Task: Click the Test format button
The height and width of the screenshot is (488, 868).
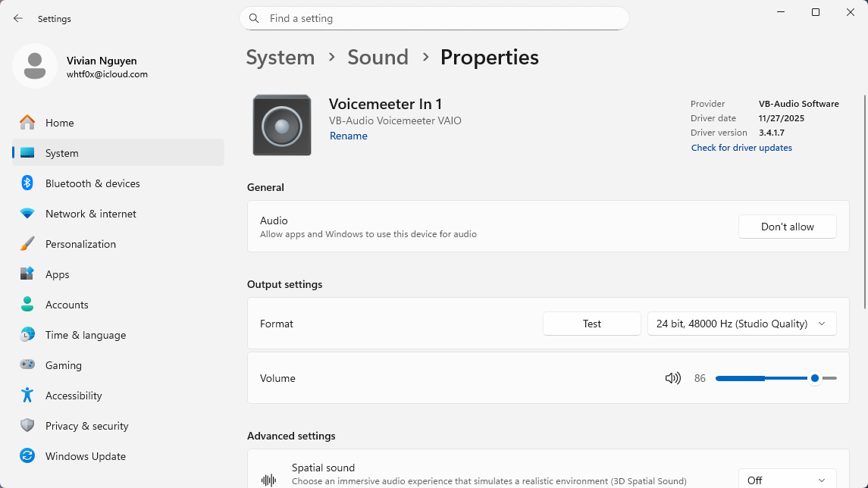Action: pyautogui.click(x=592, y=324)
